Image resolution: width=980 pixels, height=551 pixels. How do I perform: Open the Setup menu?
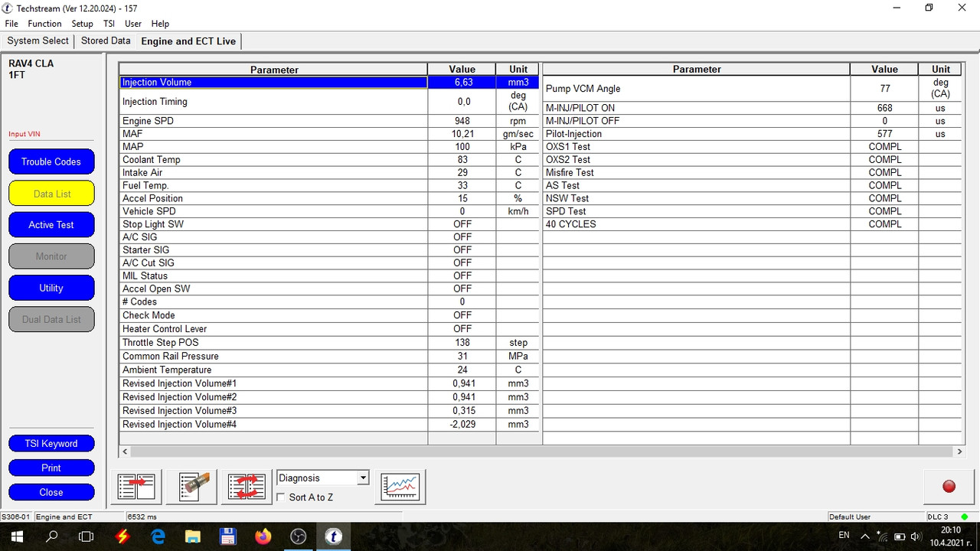click(82, 24)
